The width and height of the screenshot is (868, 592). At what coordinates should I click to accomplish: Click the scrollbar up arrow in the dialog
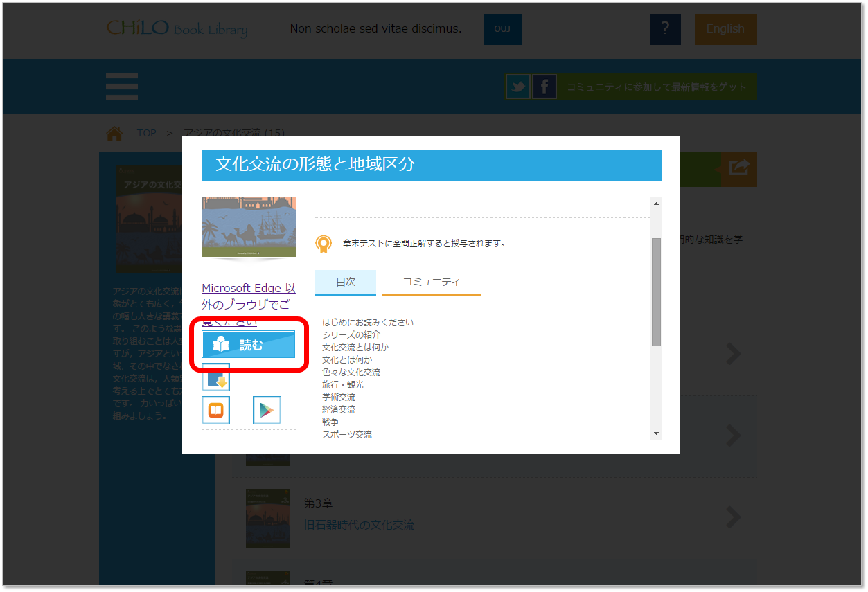656,204
